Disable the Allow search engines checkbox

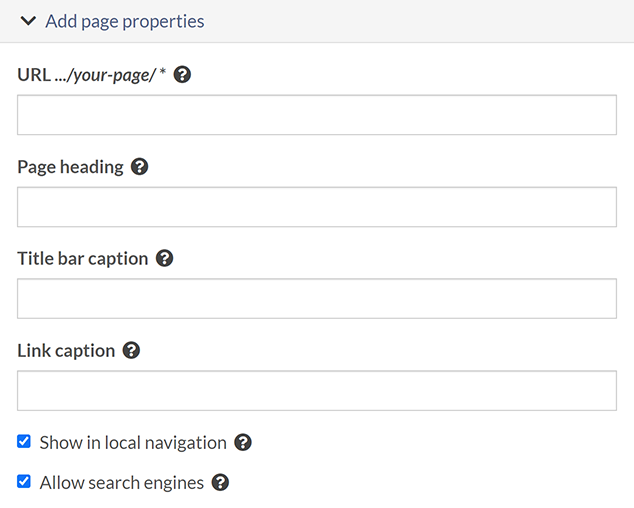tap(24, 482)
